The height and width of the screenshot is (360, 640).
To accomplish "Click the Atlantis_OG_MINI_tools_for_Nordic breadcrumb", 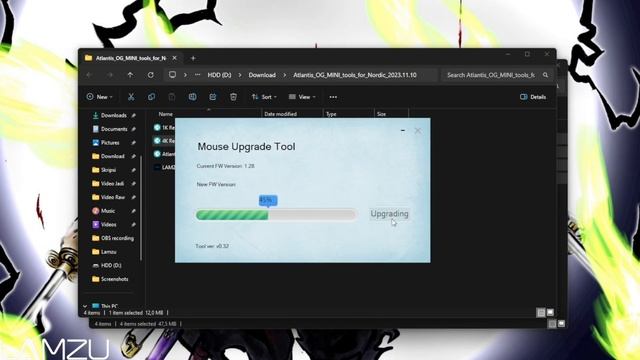I will tap(355, 75).
